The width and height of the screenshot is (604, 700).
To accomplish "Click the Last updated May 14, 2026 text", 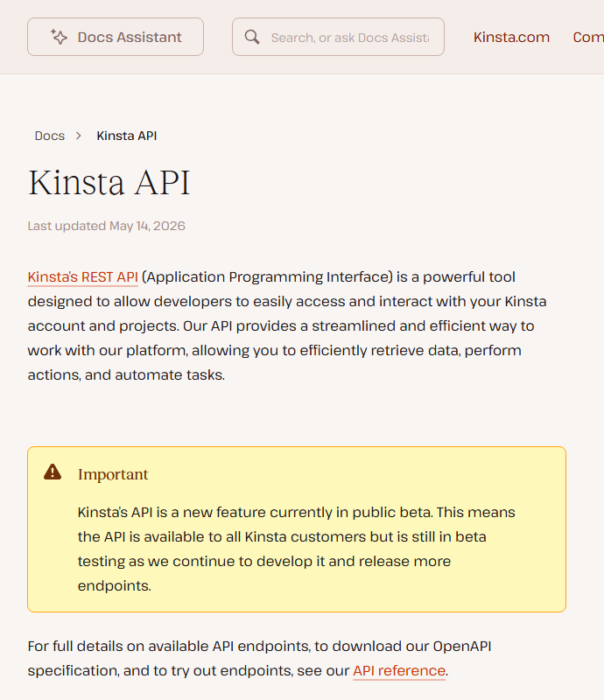I will point(106,226).
